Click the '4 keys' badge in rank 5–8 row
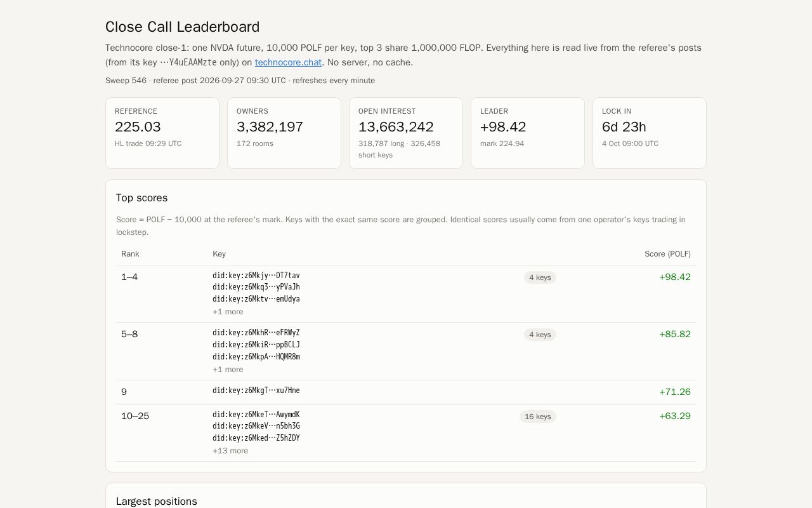Viewport: 812px width, 508px height. click(x=540, y=335)
